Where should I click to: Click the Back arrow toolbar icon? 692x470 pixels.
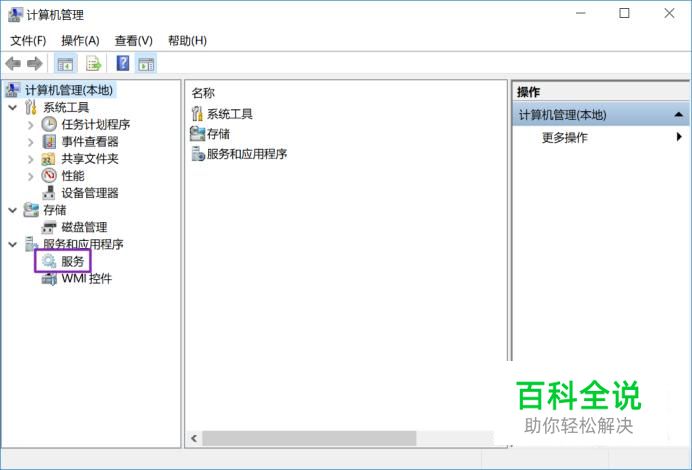tap(13, 64)
